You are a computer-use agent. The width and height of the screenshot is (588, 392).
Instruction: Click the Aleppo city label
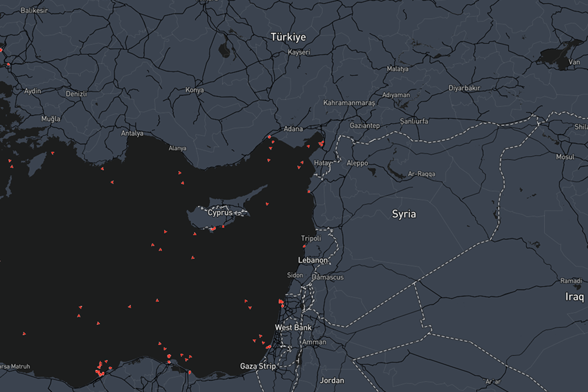coord(357,163)
